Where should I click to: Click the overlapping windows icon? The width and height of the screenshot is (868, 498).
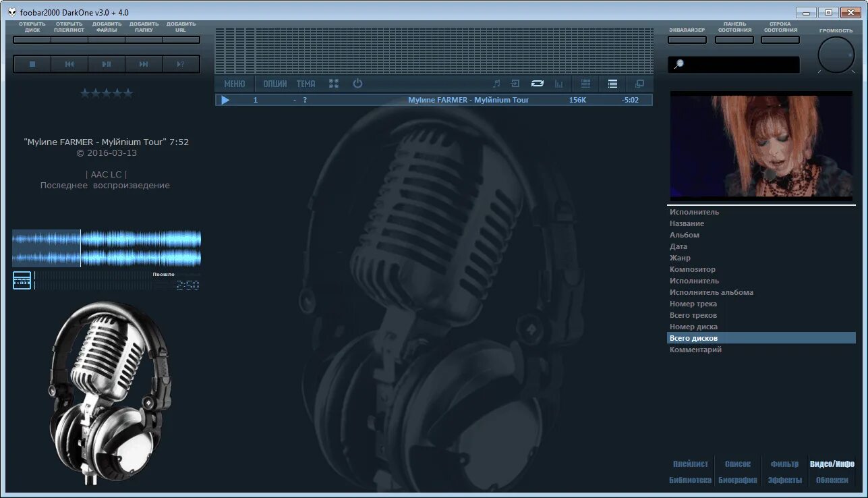pos(639,84)
